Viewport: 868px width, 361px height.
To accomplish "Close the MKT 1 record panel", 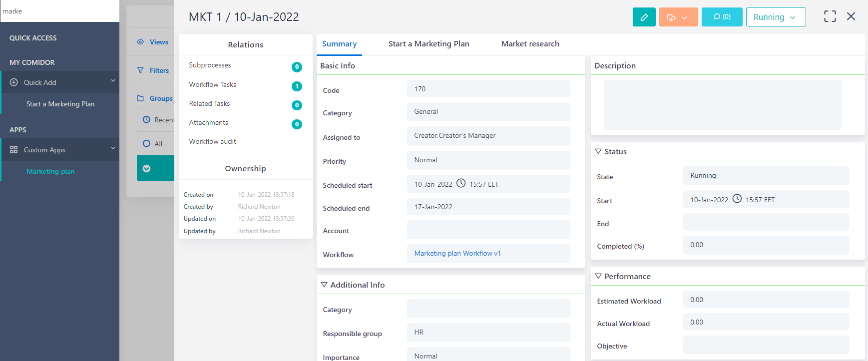I will tap(851, 16).
